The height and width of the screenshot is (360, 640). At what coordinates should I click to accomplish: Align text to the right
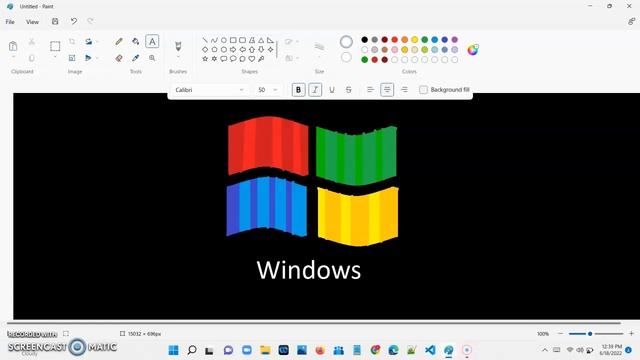(404, 90)
